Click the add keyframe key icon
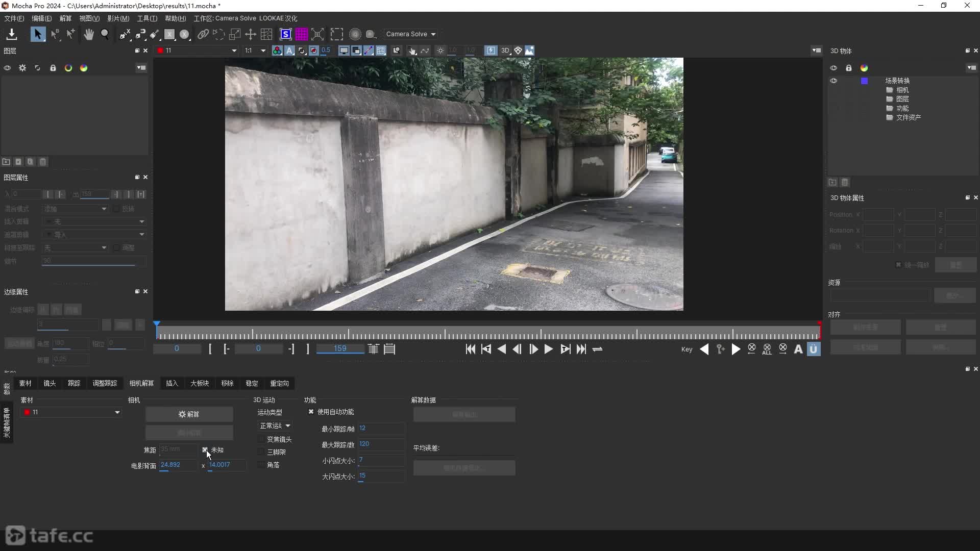 [x=720, y=349]
